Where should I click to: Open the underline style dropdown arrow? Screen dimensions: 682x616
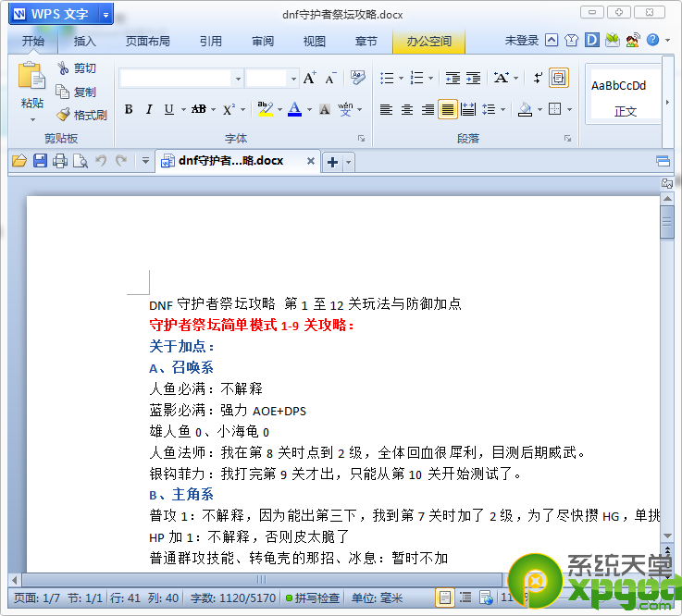point(183,109)
